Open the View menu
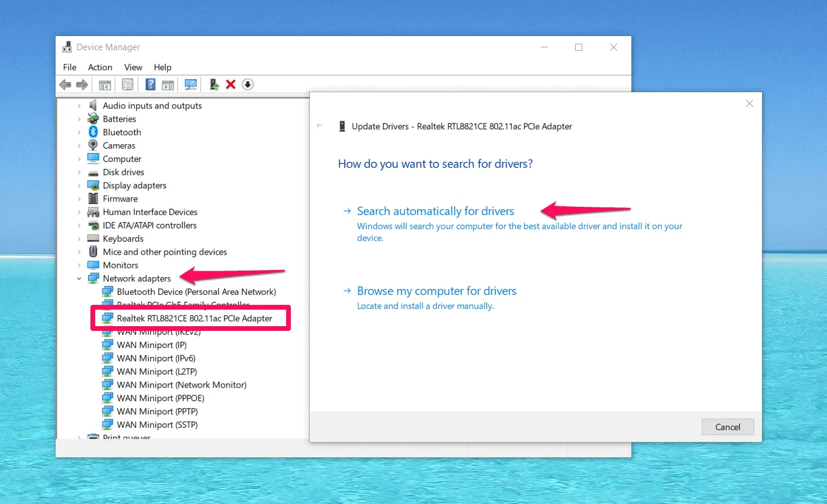 tap(133, 67)
